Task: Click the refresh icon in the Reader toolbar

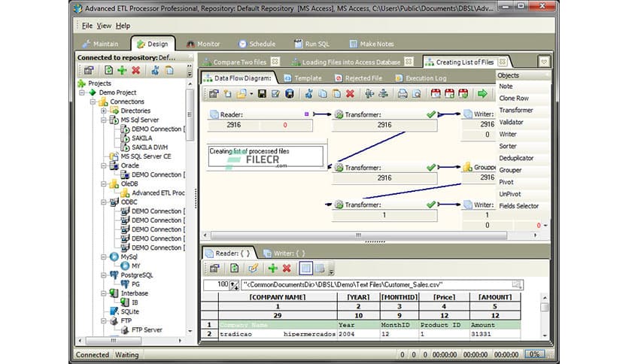Action: pyautogui.click(x=234, y=268)
